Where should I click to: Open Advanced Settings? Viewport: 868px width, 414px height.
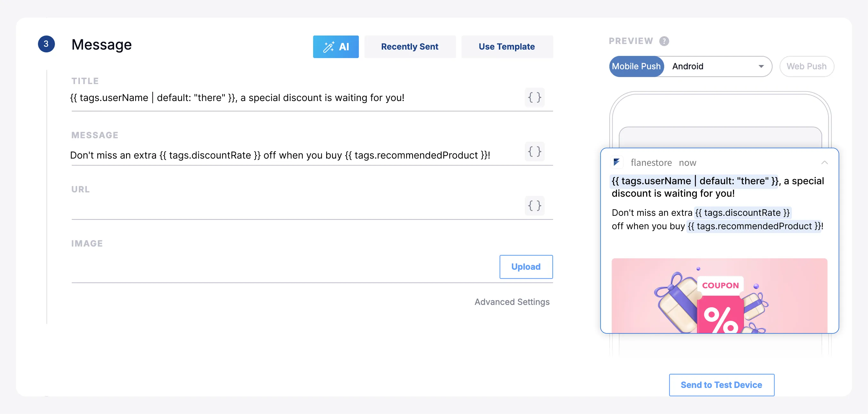click(512, 302)
